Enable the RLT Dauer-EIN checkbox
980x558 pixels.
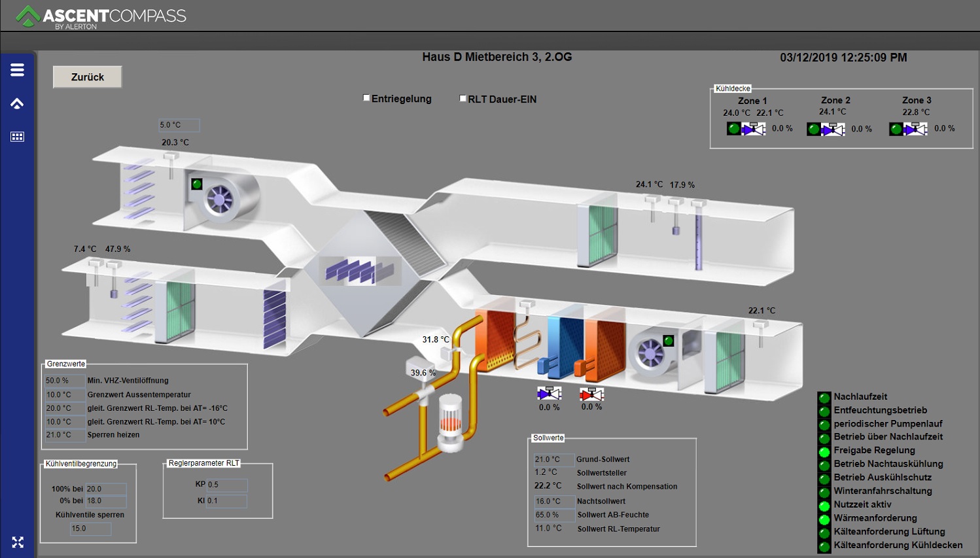coord(463,99)
